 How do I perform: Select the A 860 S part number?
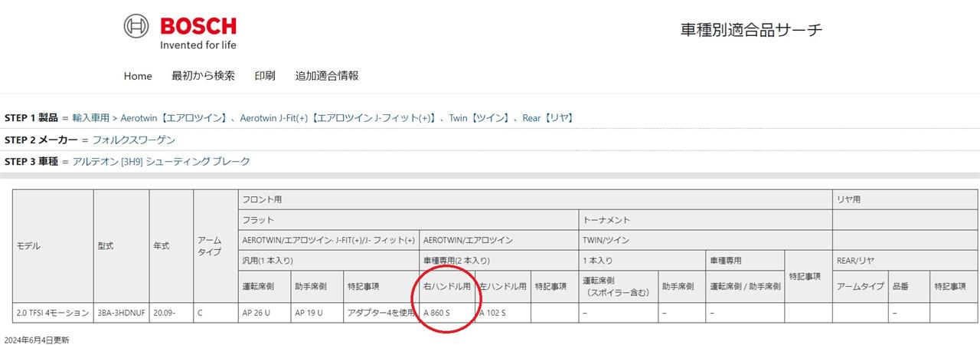(x=436, y=313)
